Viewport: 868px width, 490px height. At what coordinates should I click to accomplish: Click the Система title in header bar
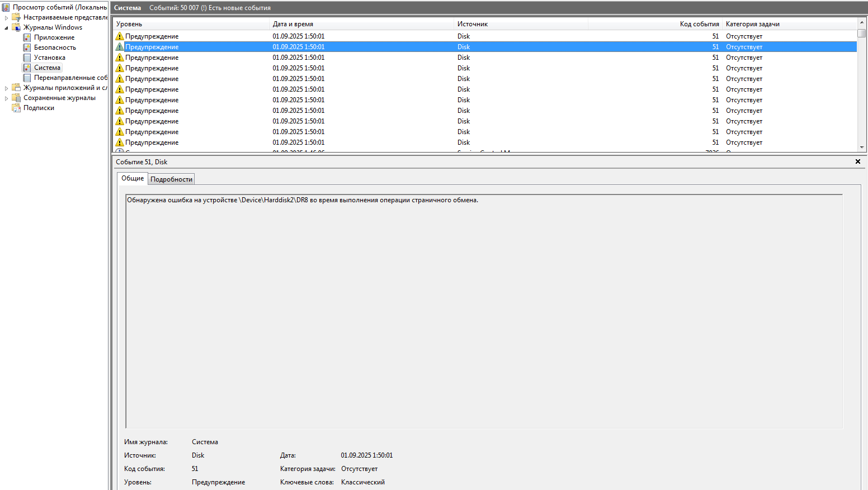[128, 8]
